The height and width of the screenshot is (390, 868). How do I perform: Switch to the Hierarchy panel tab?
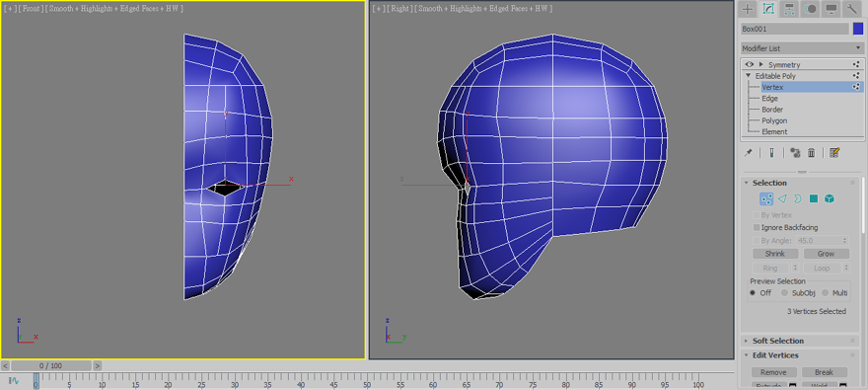click(789, 9)
